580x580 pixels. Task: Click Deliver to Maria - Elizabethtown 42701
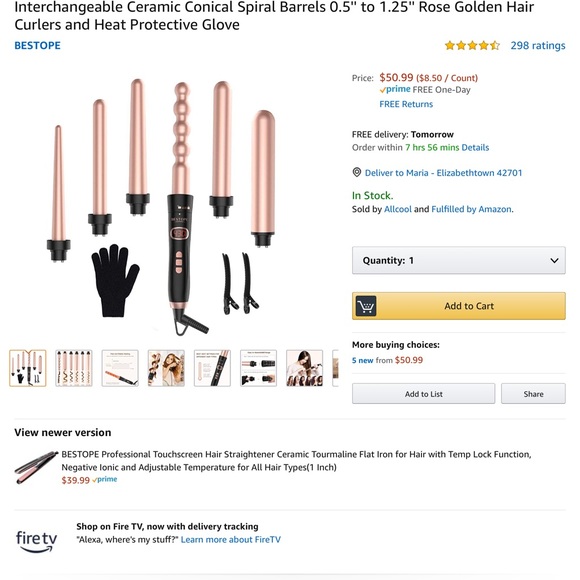click(x=443, y=173)
